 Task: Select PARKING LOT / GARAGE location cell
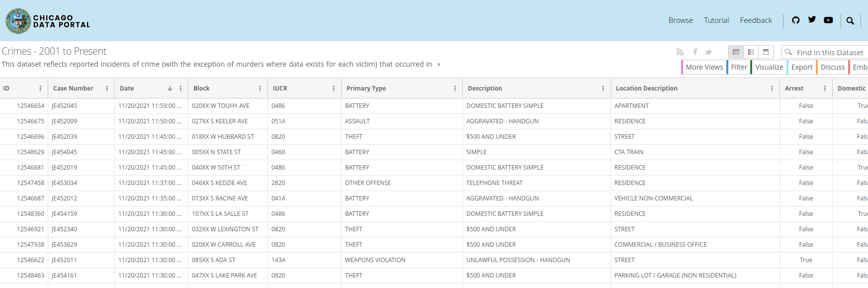click(695, 276)
